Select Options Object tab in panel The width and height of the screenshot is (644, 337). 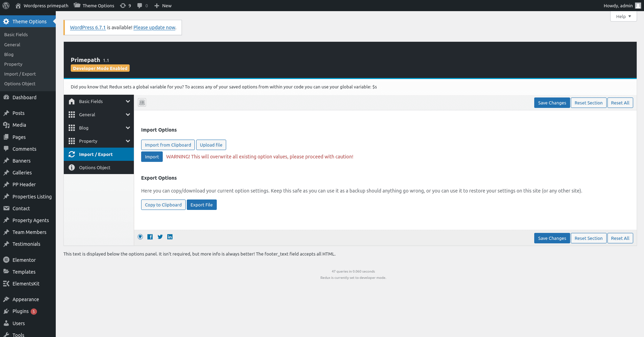[99, 167]
